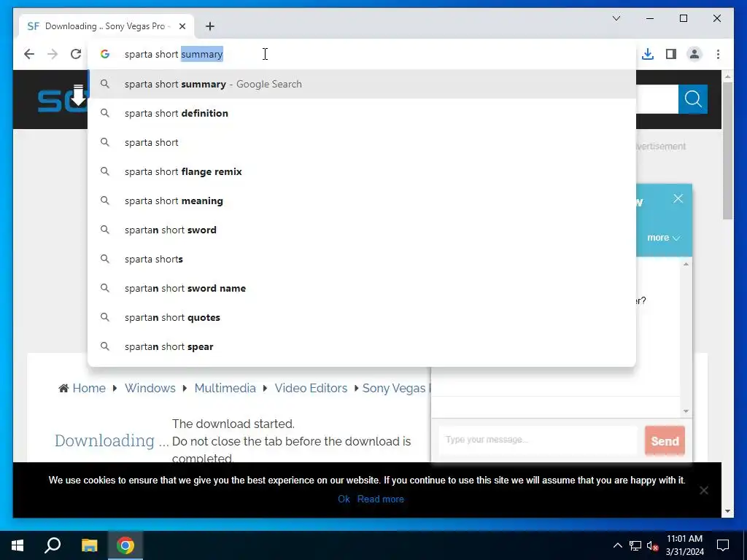This screenshot has width=747, height=560.
Task: Open the Chrome downloads icon
Action: (x=648, y=54)
